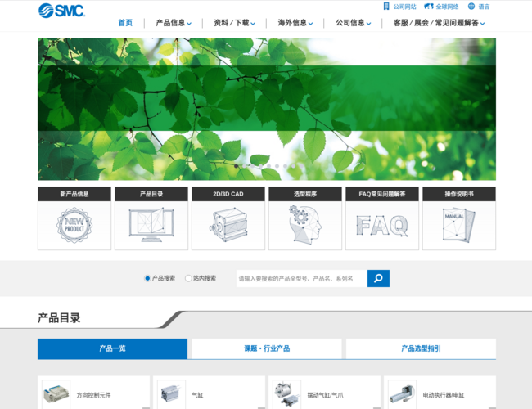Click the SMC logo

61,11
